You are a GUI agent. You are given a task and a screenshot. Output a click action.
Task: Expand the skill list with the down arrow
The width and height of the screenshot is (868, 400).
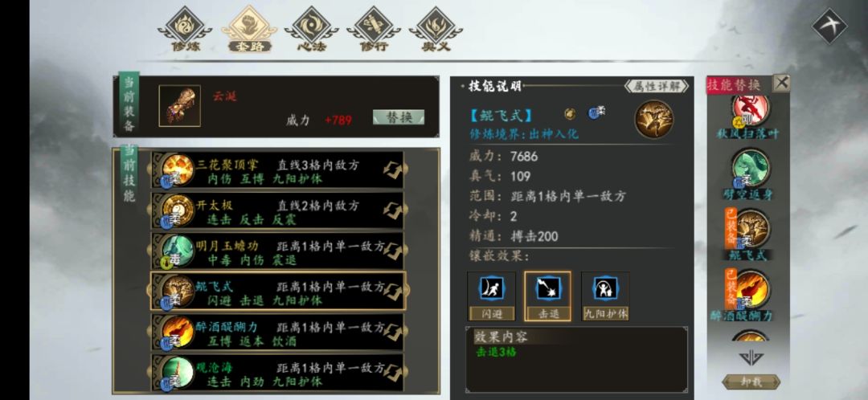751,357
